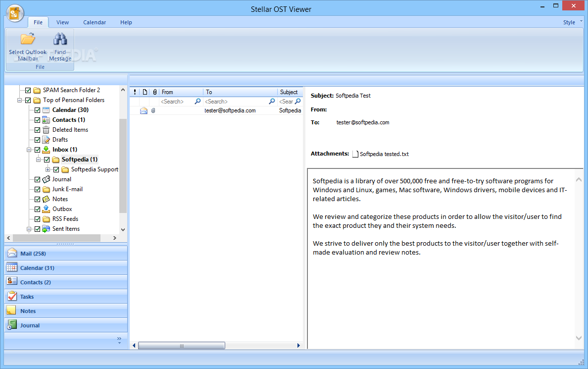Sort messages by From column
This screenshot has width=588, height=369.
point(181,92)
